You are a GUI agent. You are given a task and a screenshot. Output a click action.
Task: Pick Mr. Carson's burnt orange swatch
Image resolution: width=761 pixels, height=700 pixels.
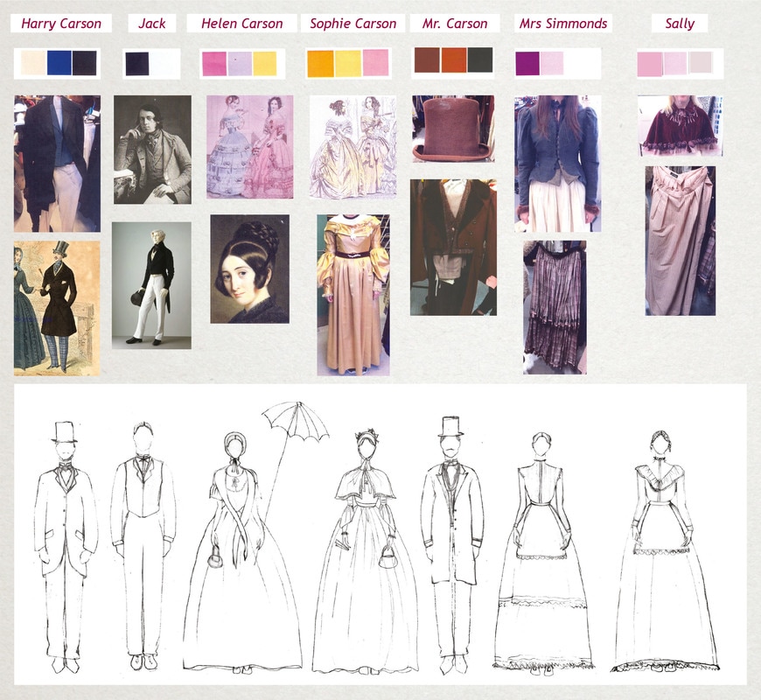454,60
